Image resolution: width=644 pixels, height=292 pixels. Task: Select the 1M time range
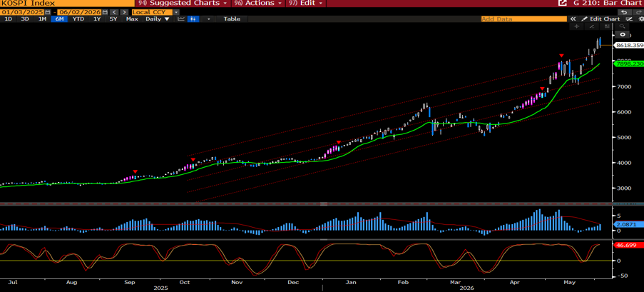click(42, 19)
